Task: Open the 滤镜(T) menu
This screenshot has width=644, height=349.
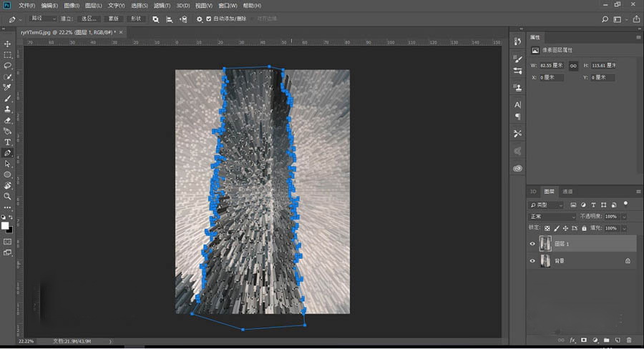Action: tap(162, 5)
